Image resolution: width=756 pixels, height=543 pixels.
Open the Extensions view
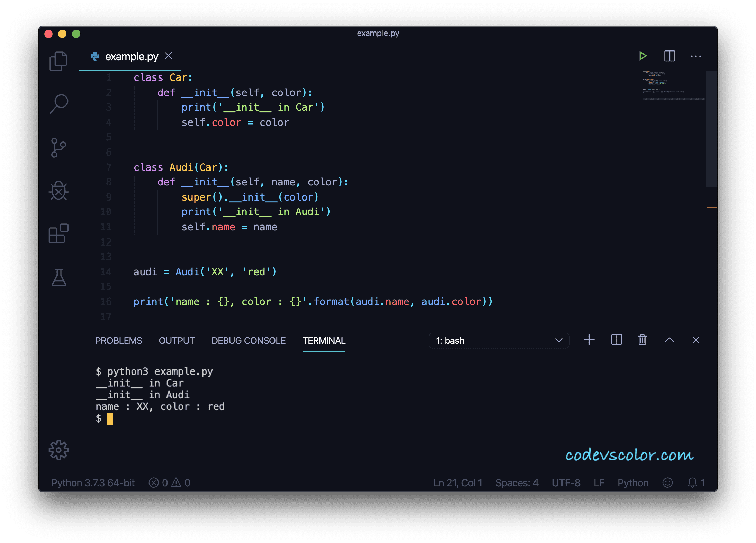58,233
